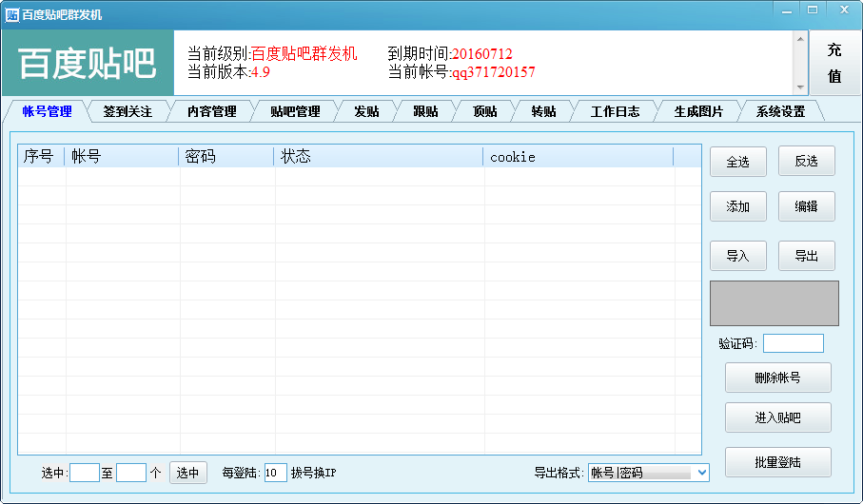Sort by the 序号 column header
Image resolution: width=863 pixels, height=504 pixels.
coord(41,157)
